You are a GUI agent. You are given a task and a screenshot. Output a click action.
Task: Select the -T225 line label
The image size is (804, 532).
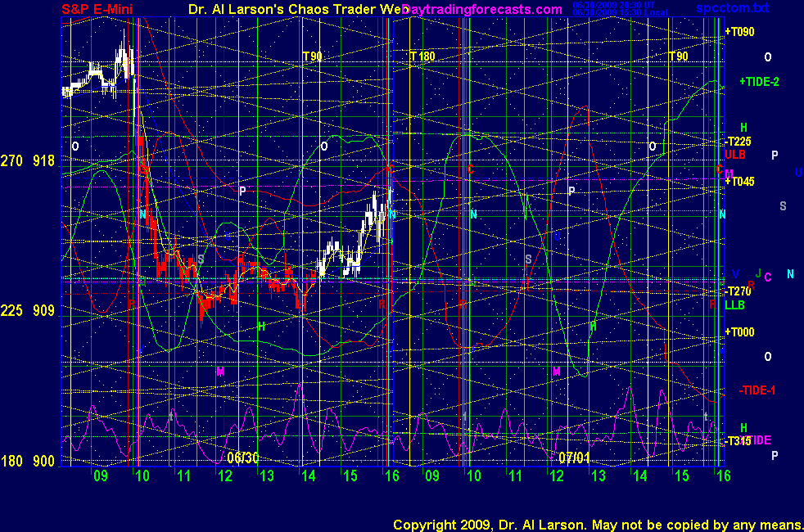(x=739, y=142)
